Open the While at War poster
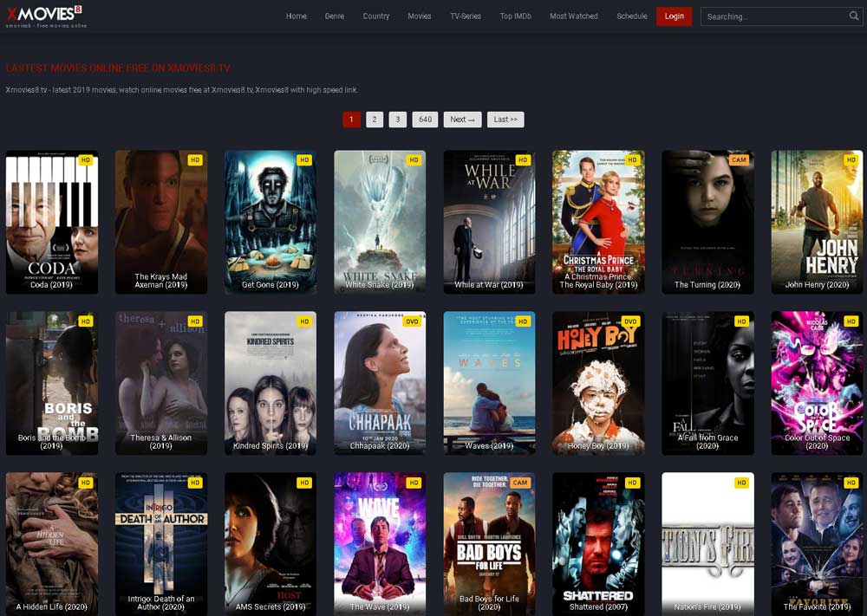This screenshot has height=616, width=867. click(x=489, y=222)
